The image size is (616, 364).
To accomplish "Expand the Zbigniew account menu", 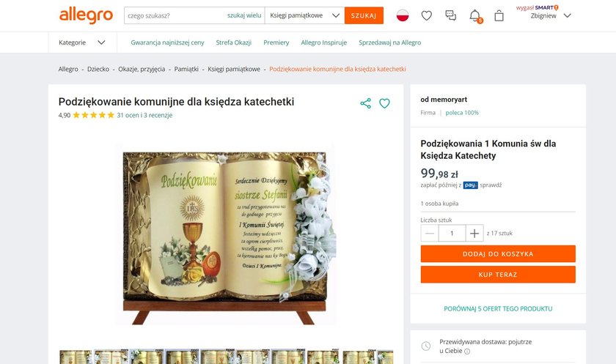I will (551, 15).
